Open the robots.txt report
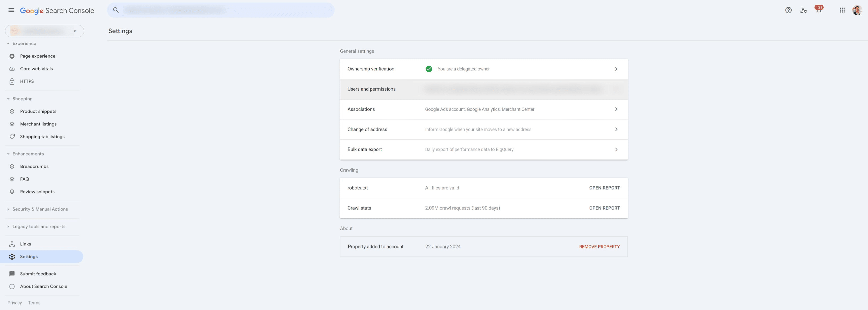This screenshot has height=310, width=868. click(604, 188)
